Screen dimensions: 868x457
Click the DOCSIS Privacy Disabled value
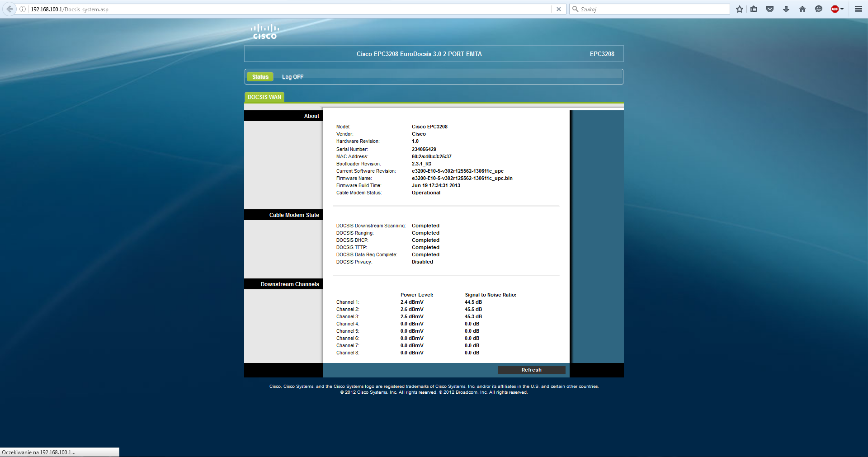[422, 262]
